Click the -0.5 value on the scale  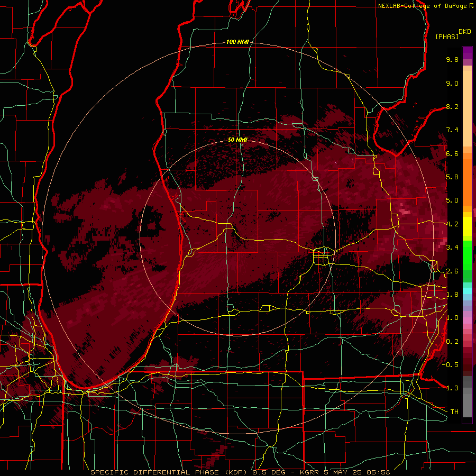(x=450, y=365)
